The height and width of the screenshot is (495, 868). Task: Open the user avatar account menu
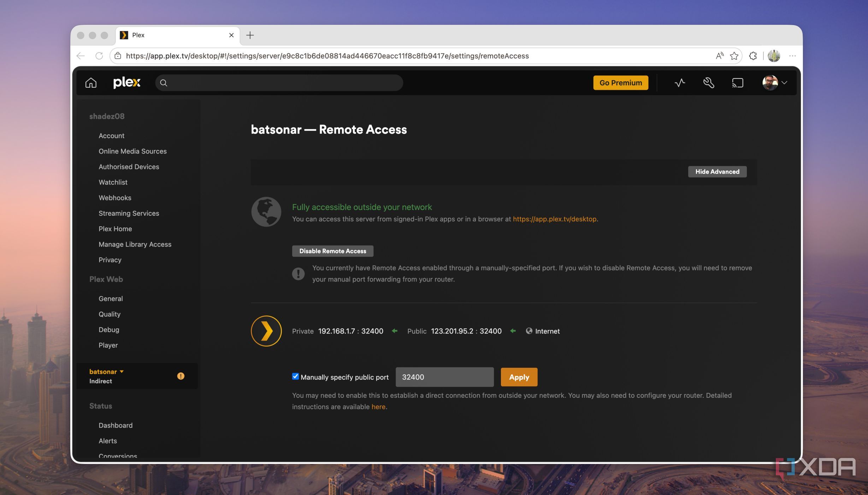pos(774,83)
